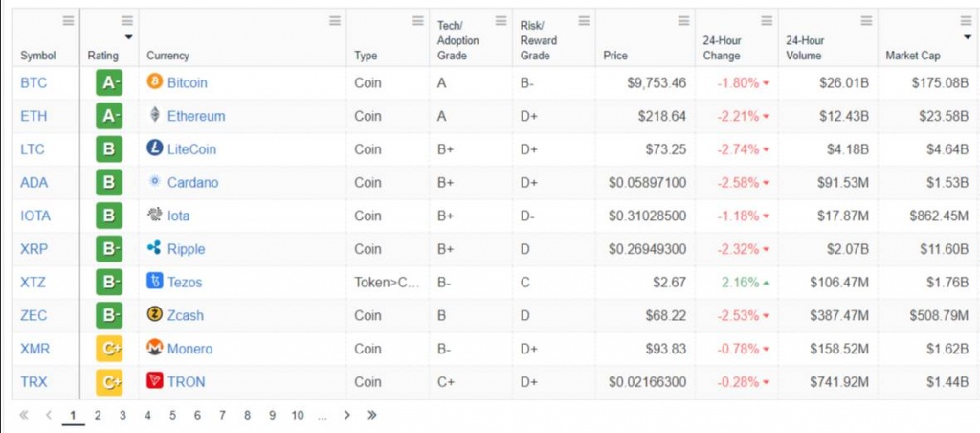Click the Tezos blue logo icon
980x433 pixels.
click(154, 281)
